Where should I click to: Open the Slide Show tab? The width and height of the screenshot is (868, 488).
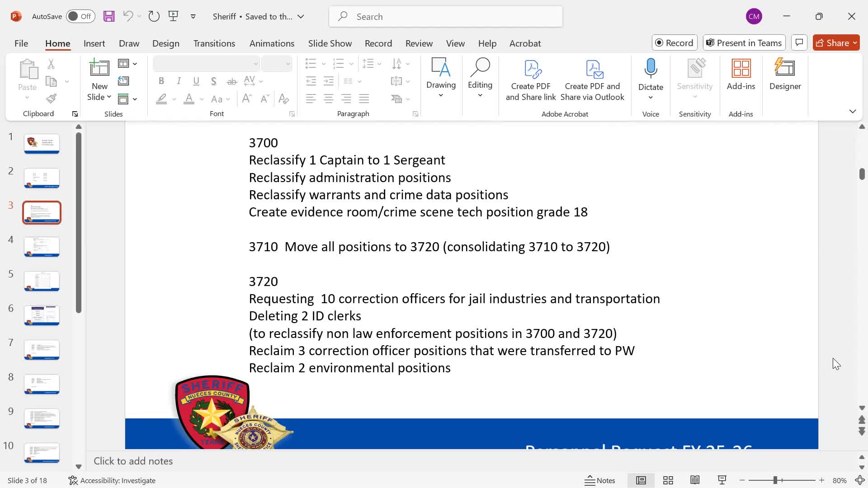click(330, 43)
